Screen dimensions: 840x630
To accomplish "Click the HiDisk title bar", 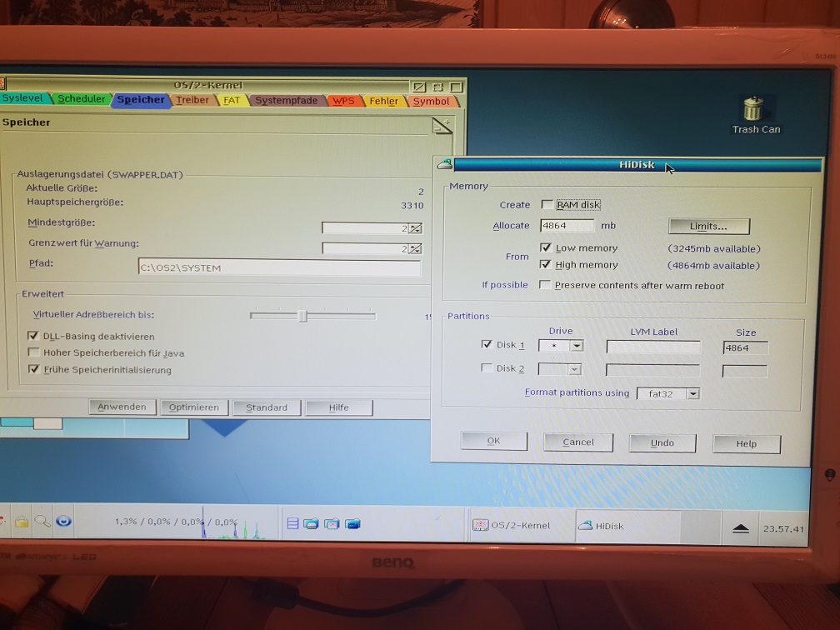I will coord(637,164).
